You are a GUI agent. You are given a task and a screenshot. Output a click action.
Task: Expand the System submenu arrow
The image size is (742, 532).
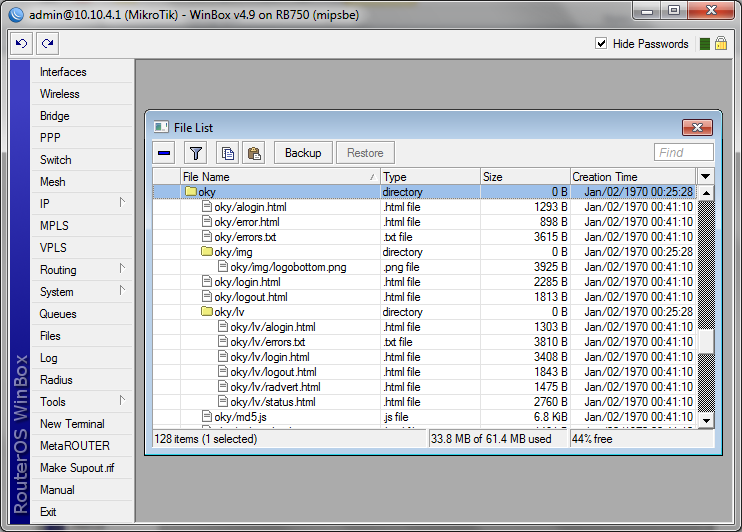click(122, 291)
